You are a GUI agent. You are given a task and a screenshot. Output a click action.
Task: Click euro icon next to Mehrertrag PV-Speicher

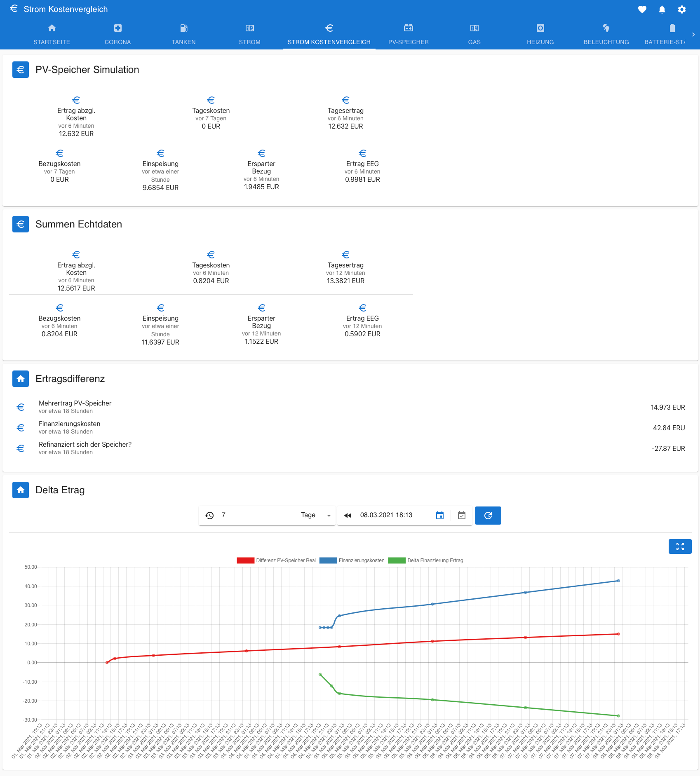click(x=21, y=407)
